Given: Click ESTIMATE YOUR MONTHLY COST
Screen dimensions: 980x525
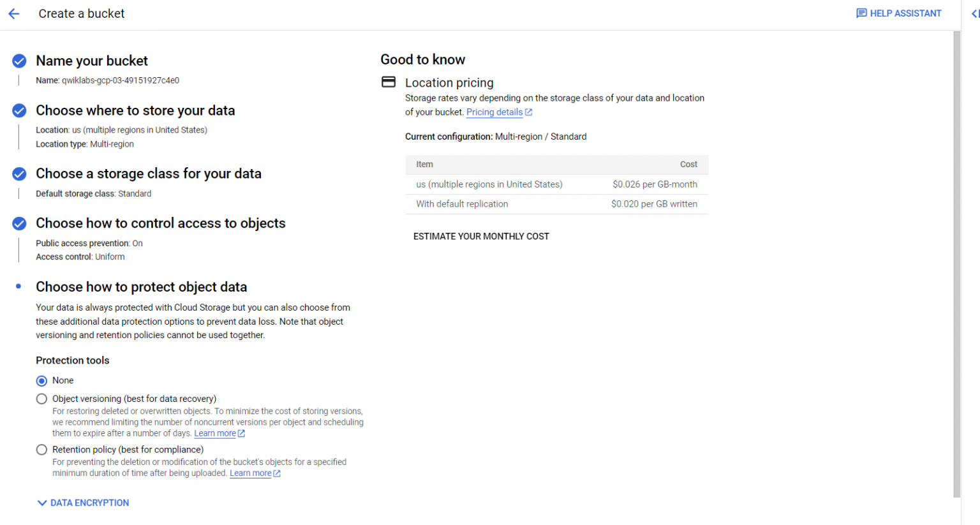Looking at the screenshot, I should click(482, 236).
